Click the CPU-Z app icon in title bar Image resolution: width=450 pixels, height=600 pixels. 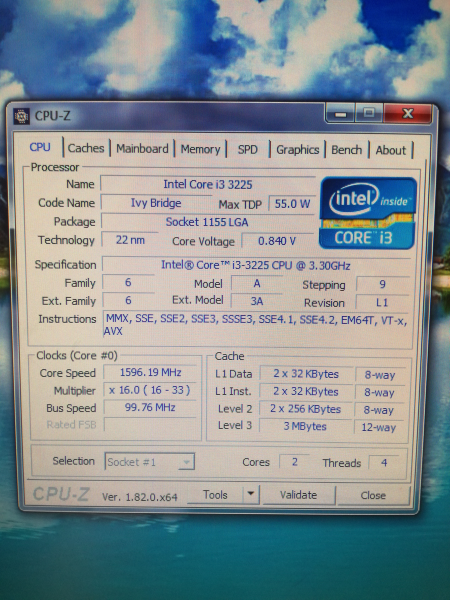21,116
